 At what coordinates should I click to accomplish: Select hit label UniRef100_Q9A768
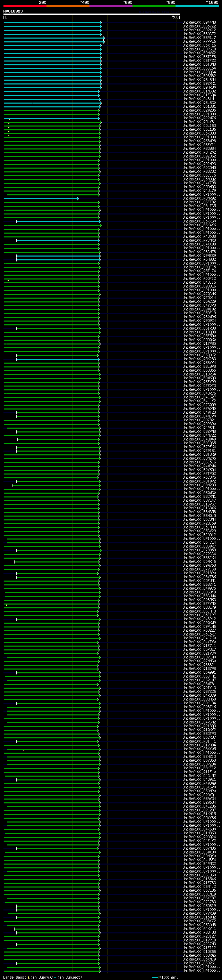point(199,565)
